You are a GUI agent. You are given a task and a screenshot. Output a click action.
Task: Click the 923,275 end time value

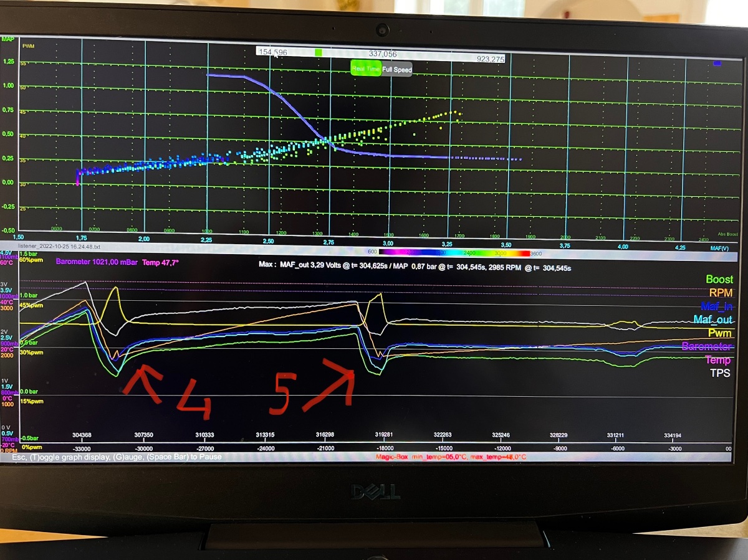pos(490,59)
